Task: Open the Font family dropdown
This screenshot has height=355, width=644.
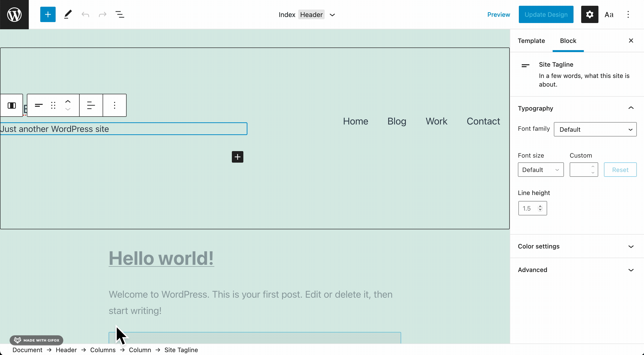Action: point(595,129)
